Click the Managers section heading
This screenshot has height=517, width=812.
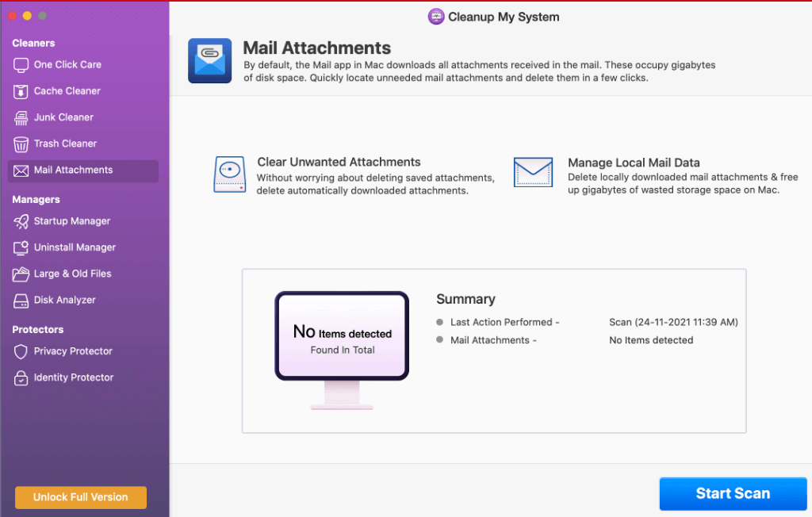[36, 200]
